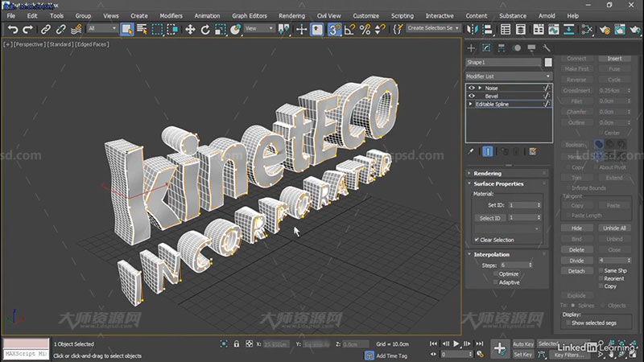
Task: Enable the Show selected segs checkbox
Action: (x=568, y=323)
